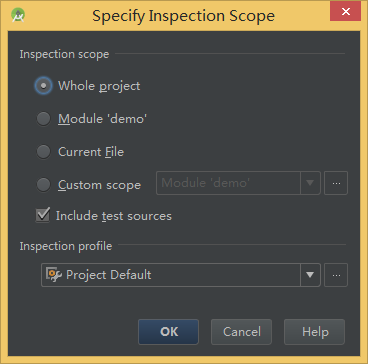Open the Project Default profile combo box
The image size is (368, 364).
pyautogui.click(x=181, y=275)
